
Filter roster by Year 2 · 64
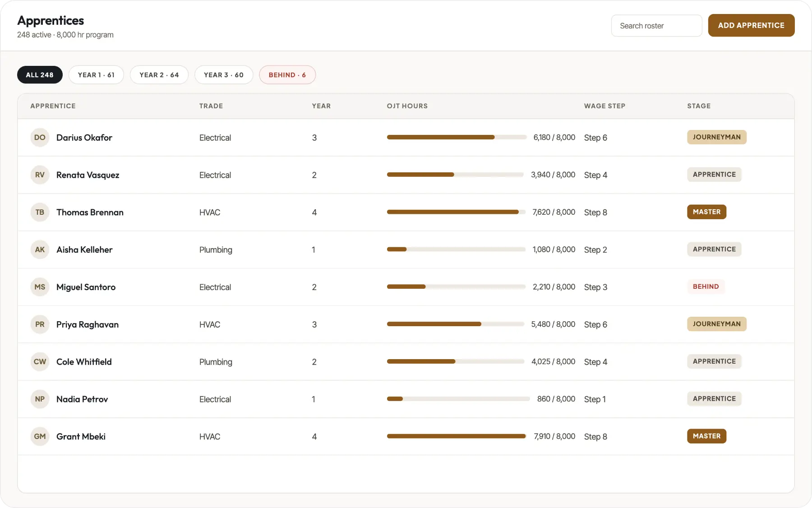159,75
